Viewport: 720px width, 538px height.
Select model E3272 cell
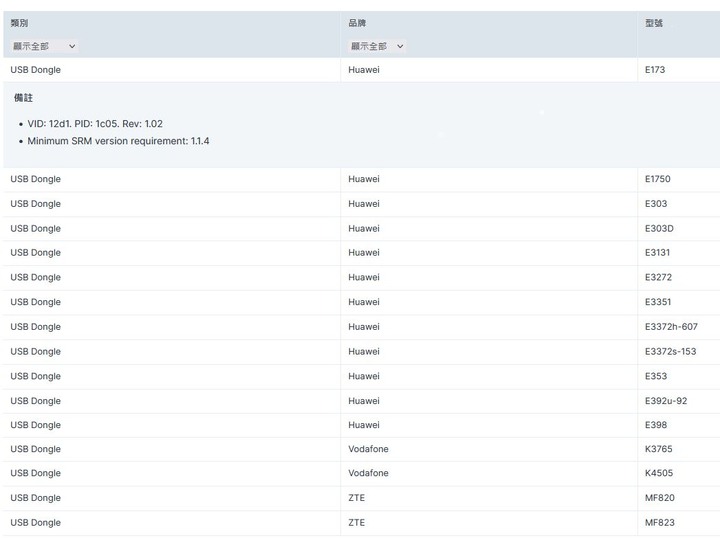[x=658, y=277]
